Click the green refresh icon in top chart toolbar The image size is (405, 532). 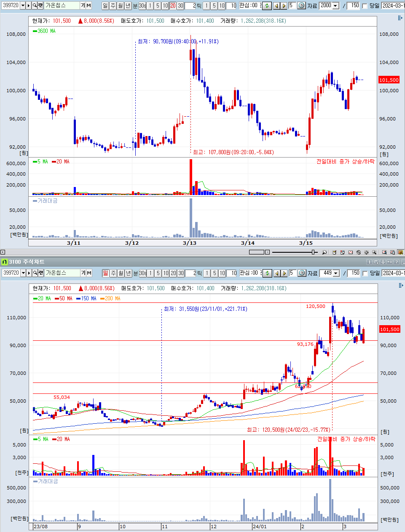(267, 5)
